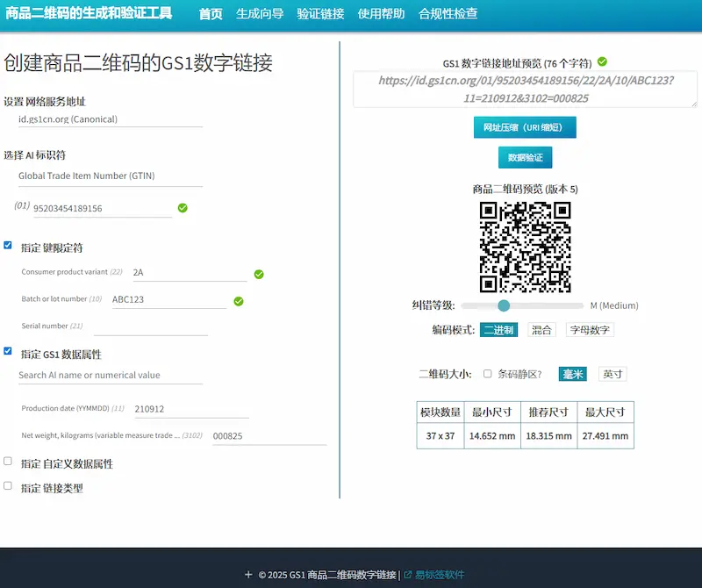
Task: Click the Production date (11) field
Action: [191, 409]
